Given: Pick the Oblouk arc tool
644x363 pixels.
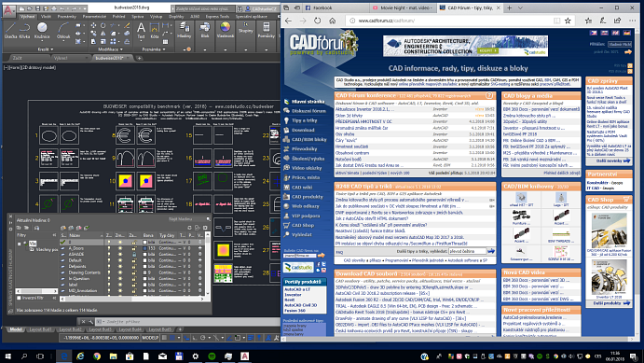Looking at the screenshot, I should coord(63,31).
